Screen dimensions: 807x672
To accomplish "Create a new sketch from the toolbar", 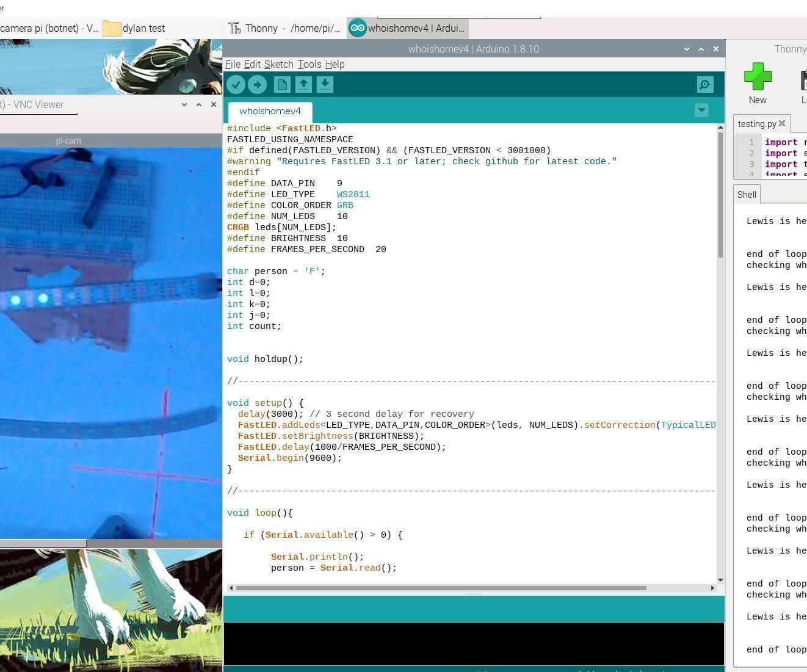I will click(282, 84).
